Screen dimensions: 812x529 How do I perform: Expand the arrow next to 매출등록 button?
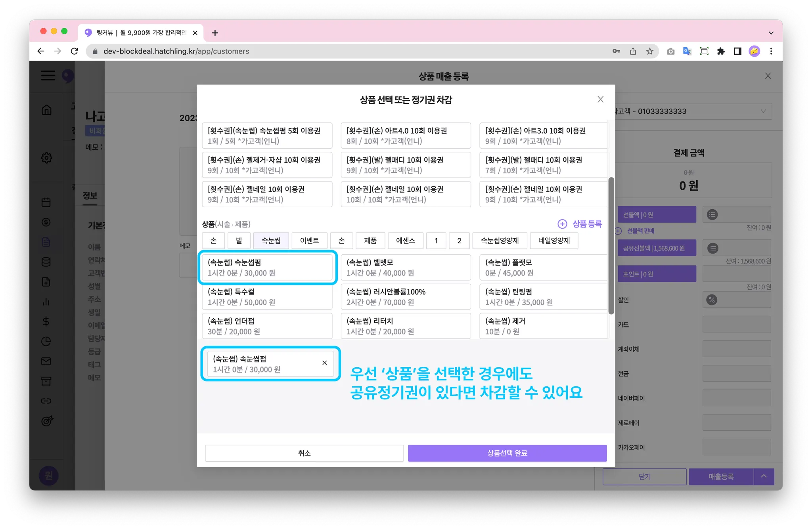(764, 476)
